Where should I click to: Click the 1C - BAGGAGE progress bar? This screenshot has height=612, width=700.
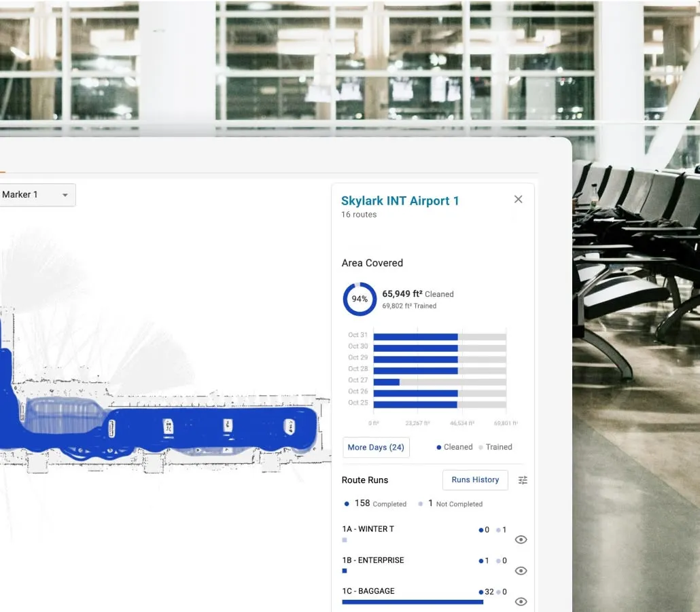pyautogui.click(x=413, y=602)
